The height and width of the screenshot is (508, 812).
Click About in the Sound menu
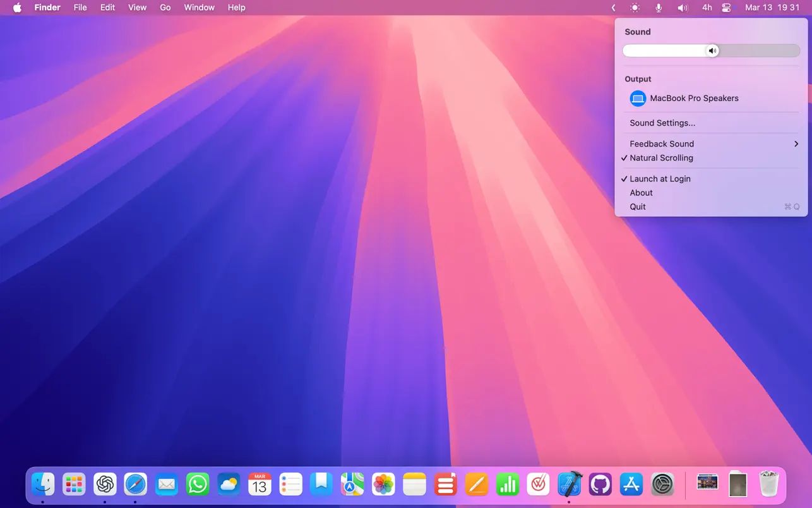(x=641, y=193)
